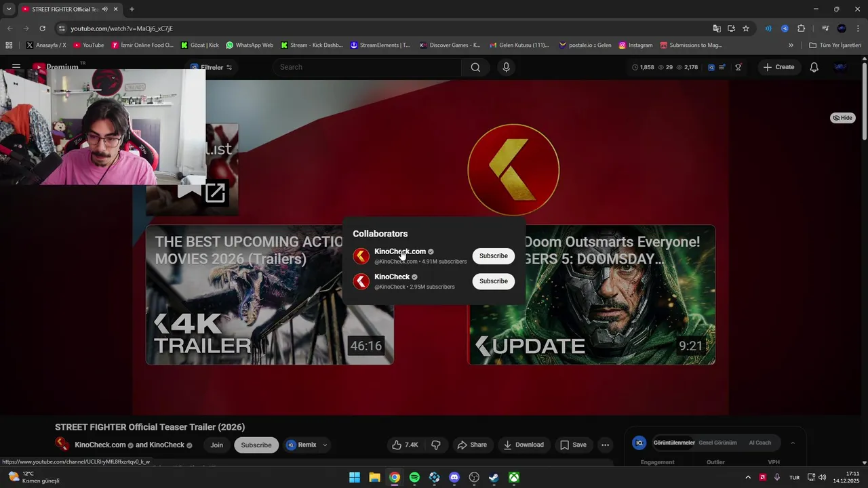Open Google Translate icon in address bar
This screenshot has width=868, height=488.
[x=717, y=28]
